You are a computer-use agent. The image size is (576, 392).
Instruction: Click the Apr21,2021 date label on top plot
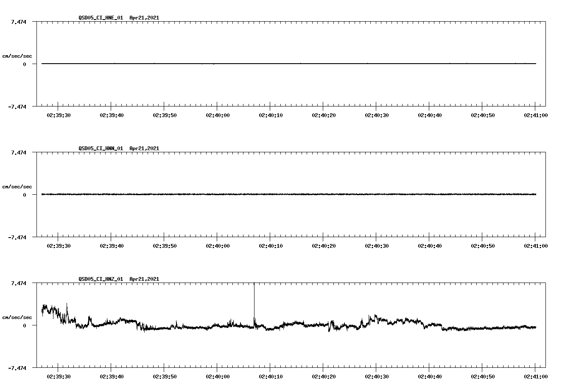point(144,18)
